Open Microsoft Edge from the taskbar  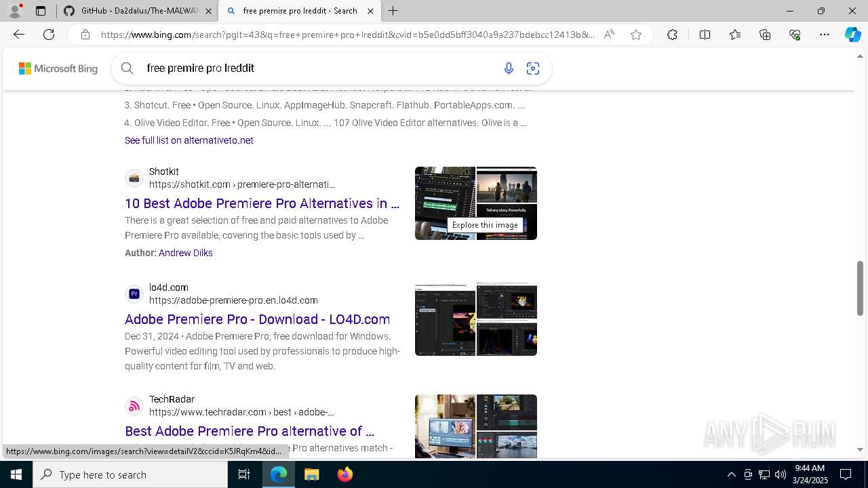[x=279, y=474]
